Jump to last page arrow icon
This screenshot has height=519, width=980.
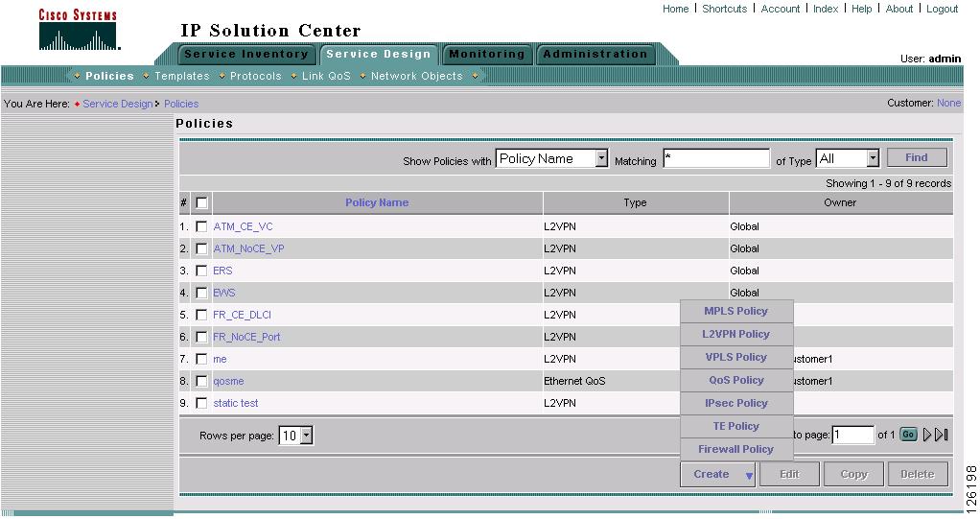942,435
